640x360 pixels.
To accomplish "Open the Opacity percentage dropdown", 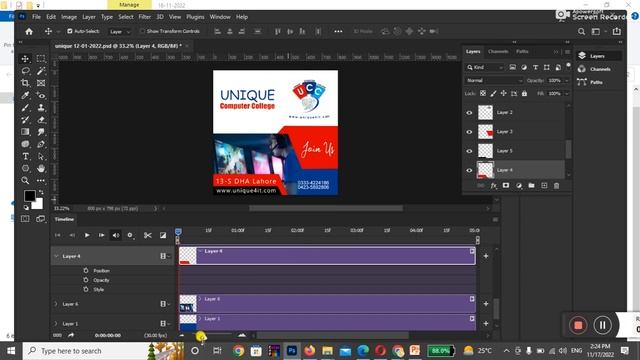I will [567, 80].
